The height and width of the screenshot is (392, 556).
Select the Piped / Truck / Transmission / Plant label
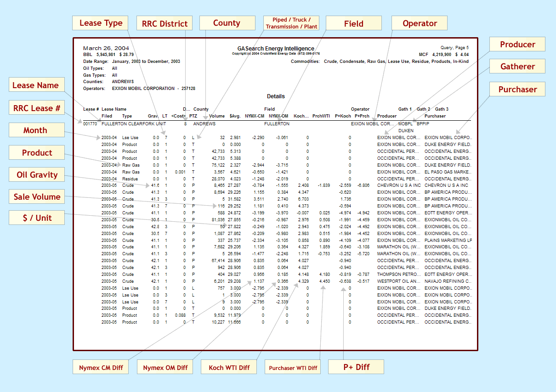[x=291, y=23]
